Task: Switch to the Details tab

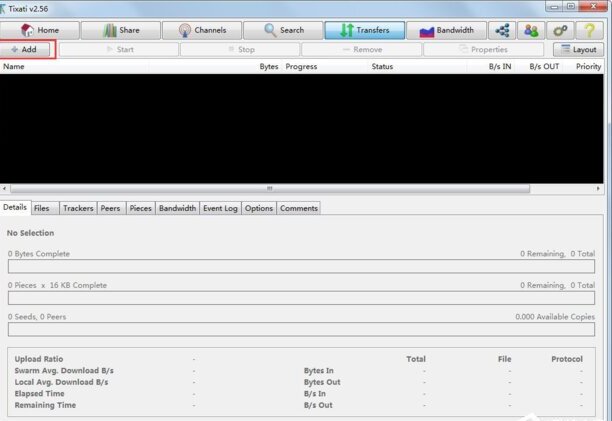Action: click(x=15, y=207)
